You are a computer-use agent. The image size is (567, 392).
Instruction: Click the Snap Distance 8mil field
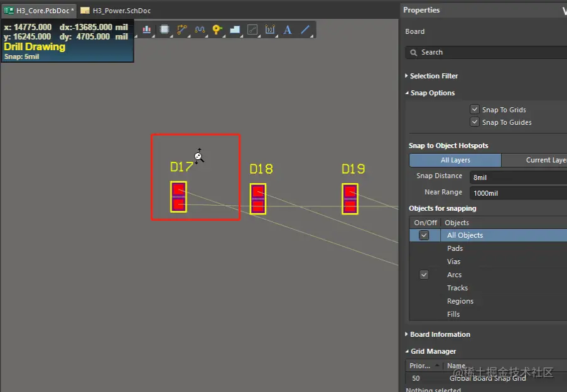tap(518, 177)
